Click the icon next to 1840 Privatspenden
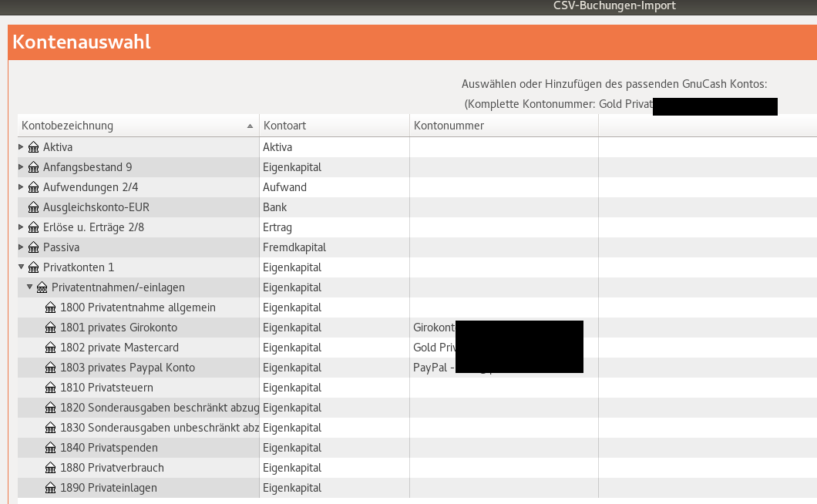 coord(51,449)
